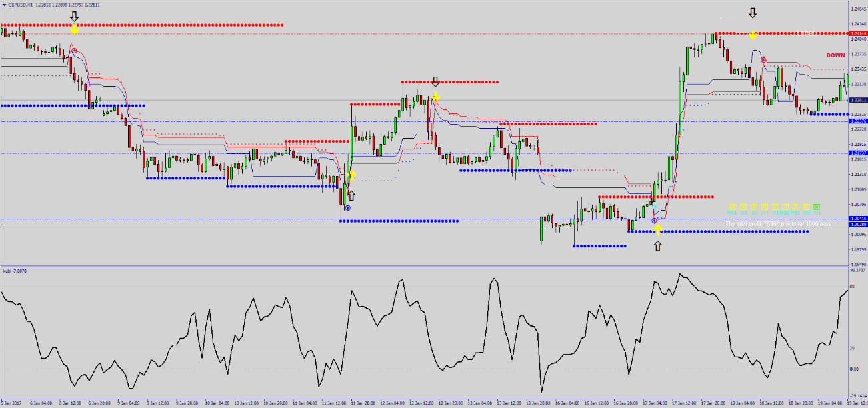Click the blue 1.20416 price level tag
This screenshot has height=408, width=868.
tap(857, 219)
